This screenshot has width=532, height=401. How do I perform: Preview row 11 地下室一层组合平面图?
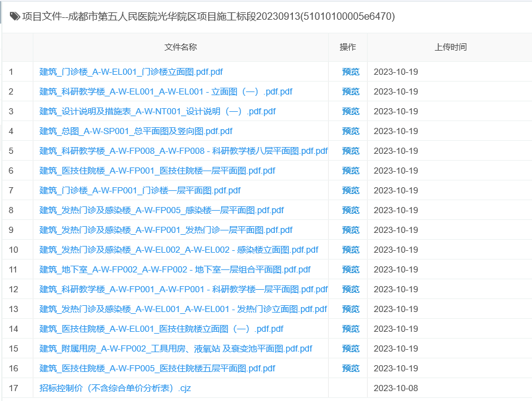350,270
